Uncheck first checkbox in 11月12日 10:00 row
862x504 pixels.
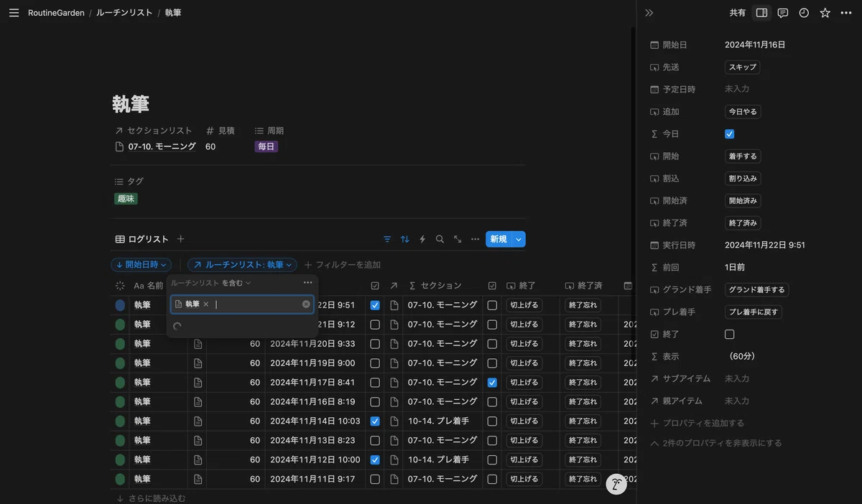point(375,459)
